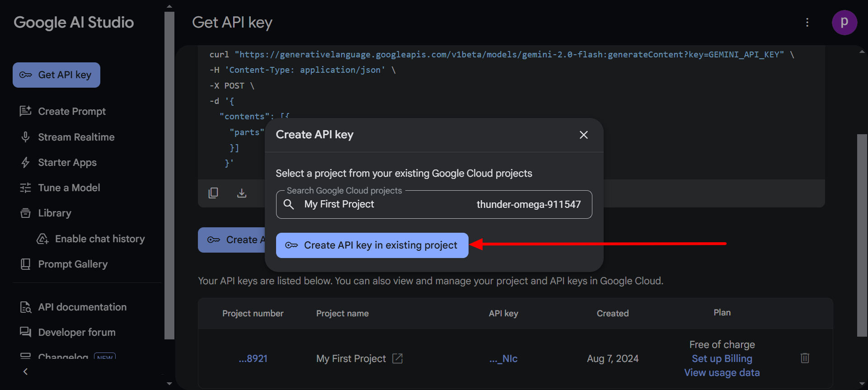Click Set up Billing link
The image size is (868, 390).
[x=722, y=359]
